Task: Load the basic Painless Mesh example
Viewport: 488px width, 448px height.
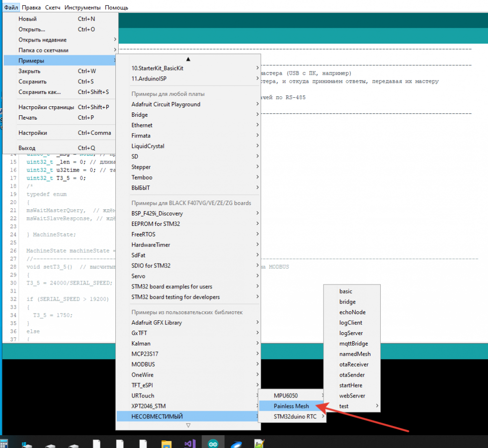Action: [x=352, y=291]
